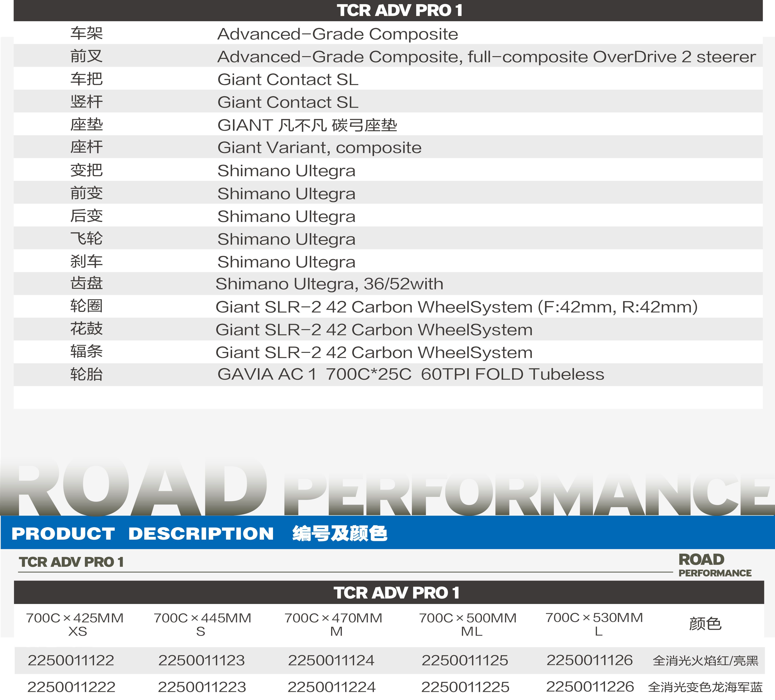Select Shimano Ultegra in 前变 row

pos(286,194)
